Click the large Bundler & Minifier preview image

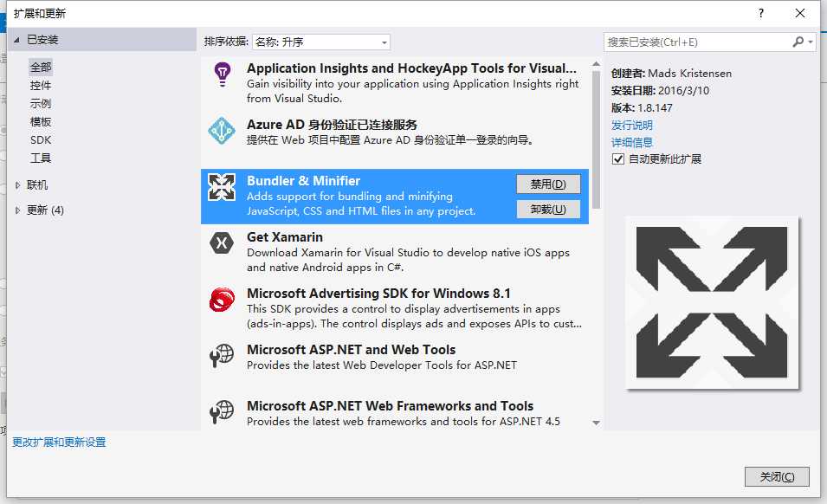[x=712, y=302]
